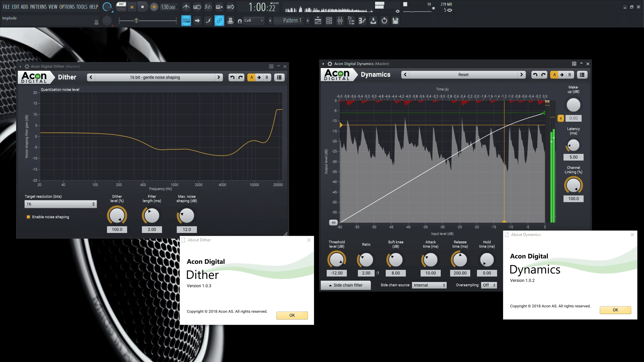The width and height of the screenshot is (644, 362).
Task: Select A state in Dynamics
Action: pos(554,75)
